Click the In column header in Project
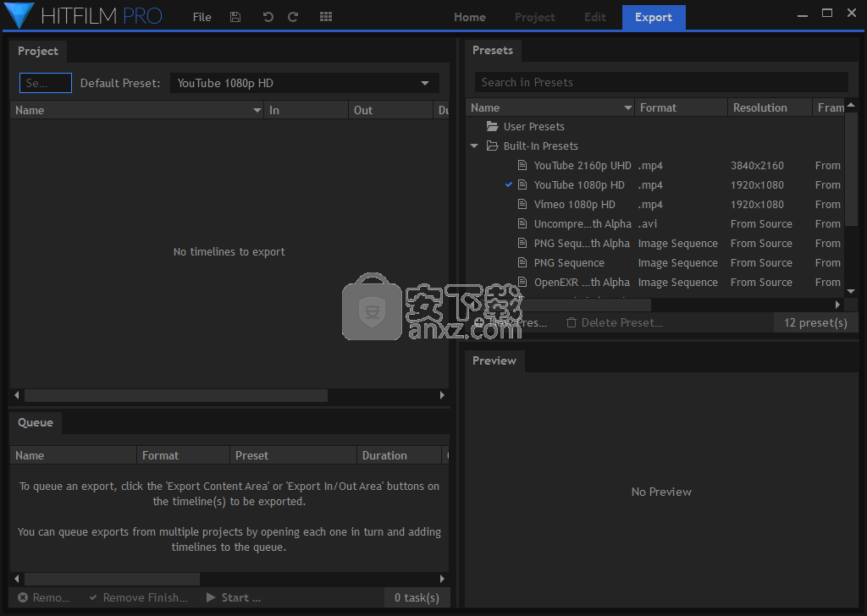 pyautogui.click(x=306, y=111)
